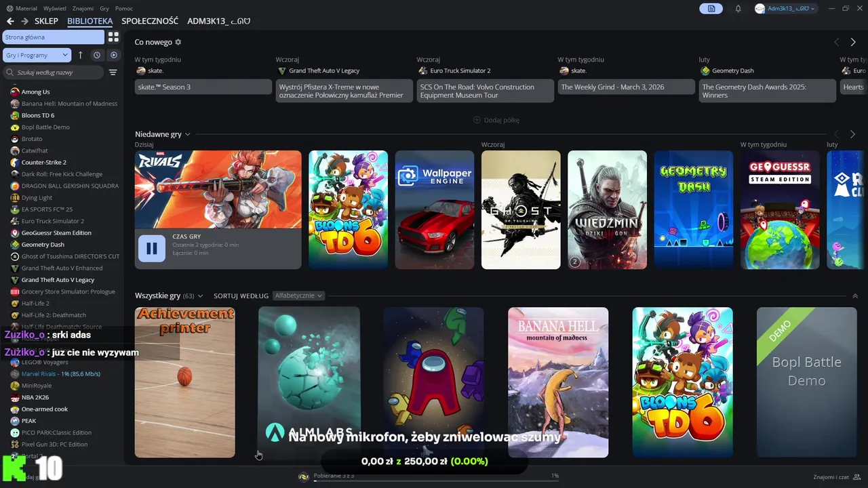
Task: Open the Alfabetycznie sort dropdown
Action: click(x=298, y=296)
